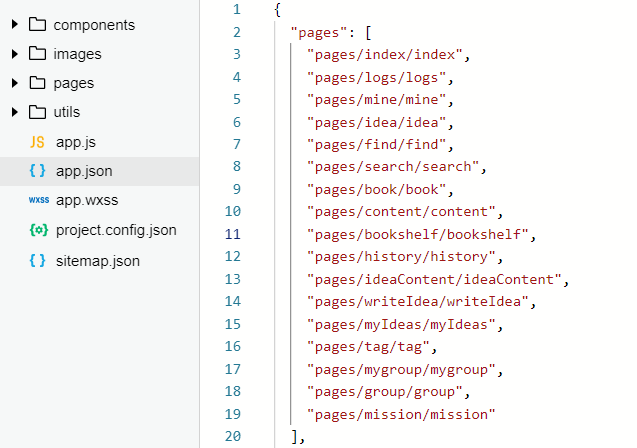The height and width of the screenshot is (448, 637).
Task: Open the app.wxss file
Action: click(88, 200)
